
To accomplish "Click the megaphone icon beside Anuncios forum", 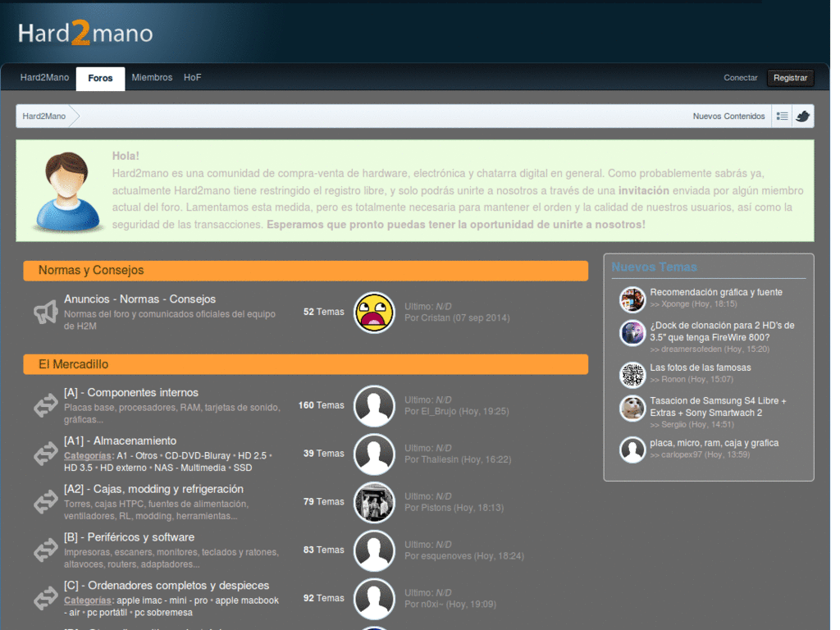I will tap(46, 313).
